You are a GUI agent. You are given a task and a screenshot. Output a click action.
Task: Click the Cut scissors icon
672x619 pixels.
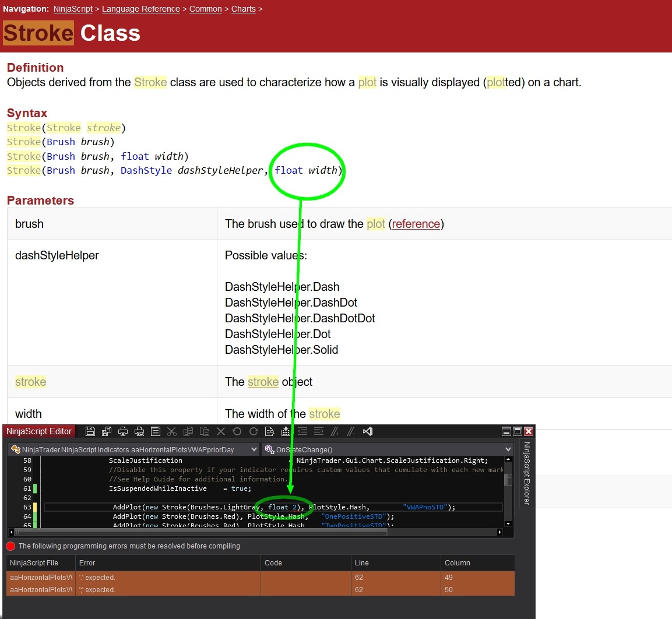click(172, 431)
